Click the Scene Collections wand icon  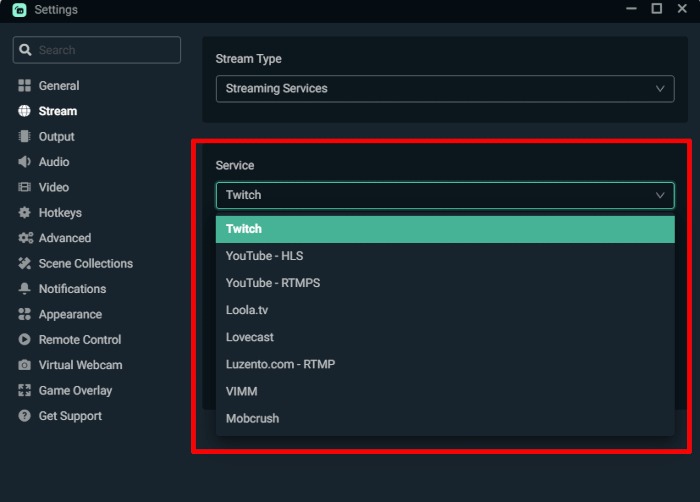coord(24,263)
